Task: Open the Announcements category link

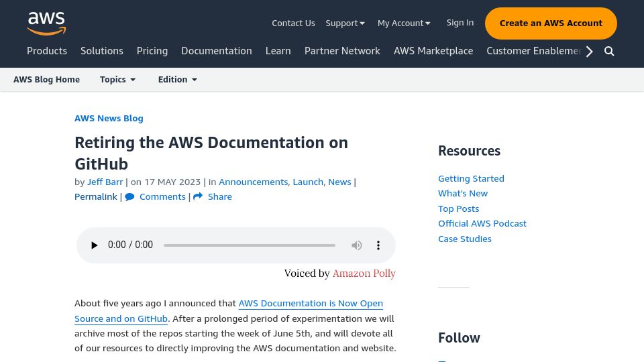Action: (x=253, y=182)
